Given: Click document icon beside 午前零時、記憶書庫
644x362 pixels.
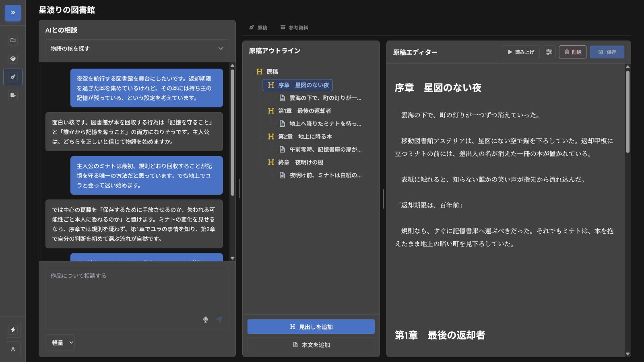Looking at the screenshot, I should point(283,150).
